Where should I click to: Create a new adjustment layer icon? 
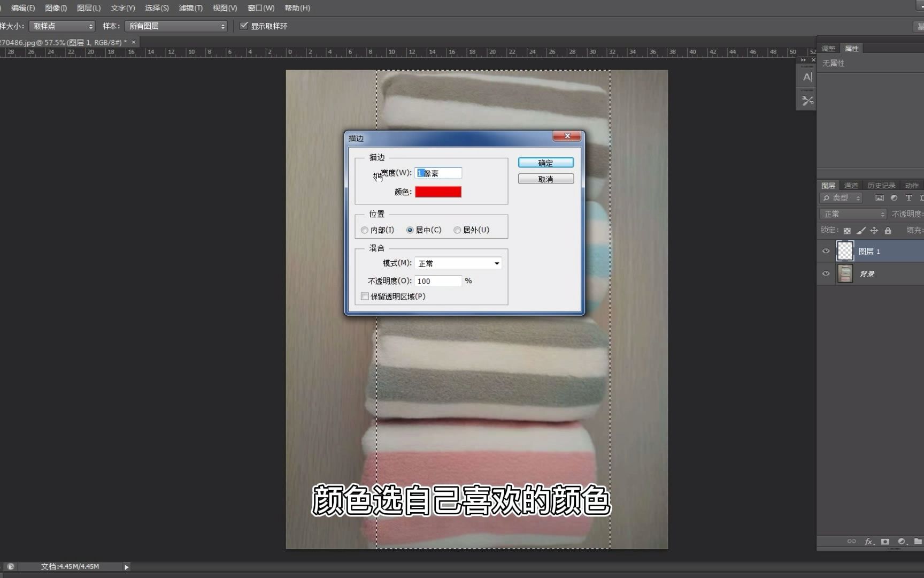[x=902, y=542]
